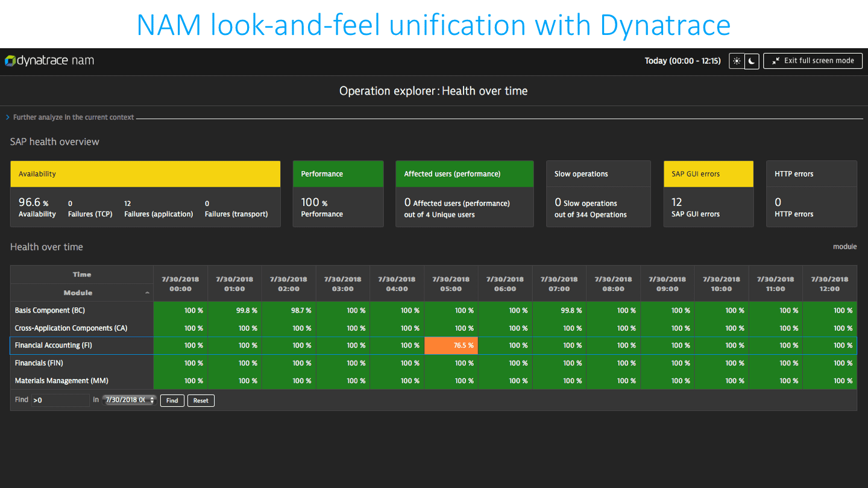Click 96.6 % Availability value

click(37, 208)
